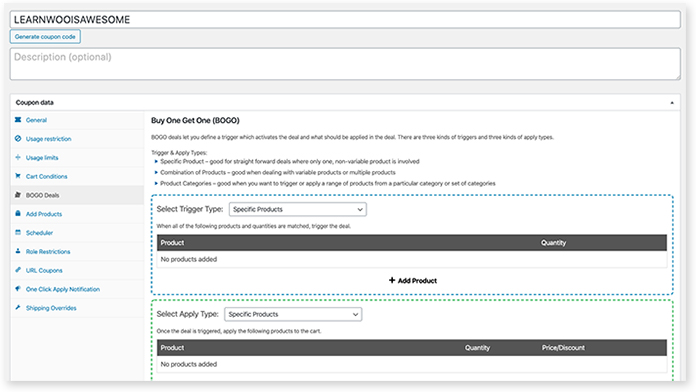Collapse the Coupon data panel arrow

click(672, 103)
